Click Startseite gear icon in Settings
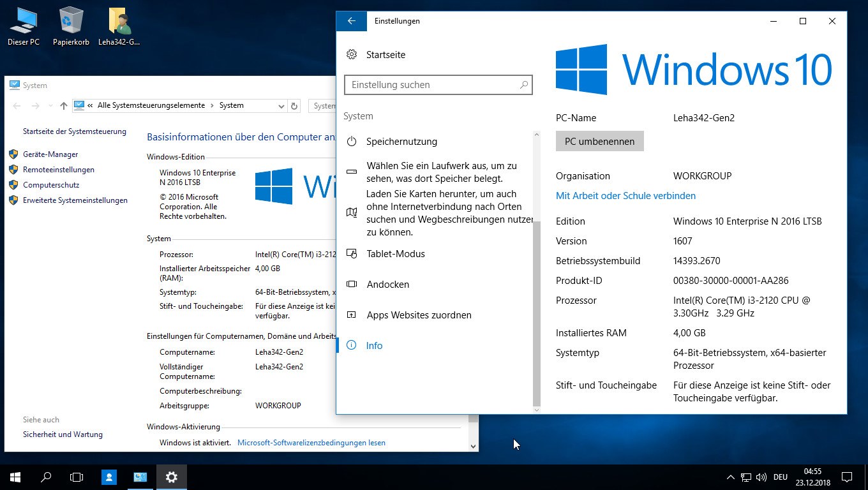The image size is (868, 490). (352, 55)
